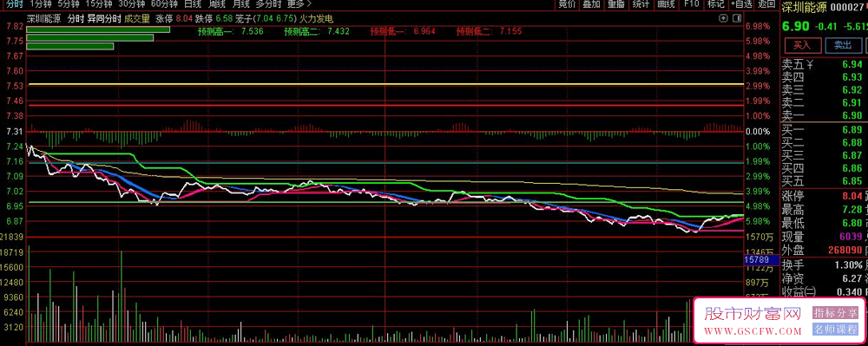Select the 60分钟 period tab
This screenshot has width=868, height=346.
[x=164, y=4]
